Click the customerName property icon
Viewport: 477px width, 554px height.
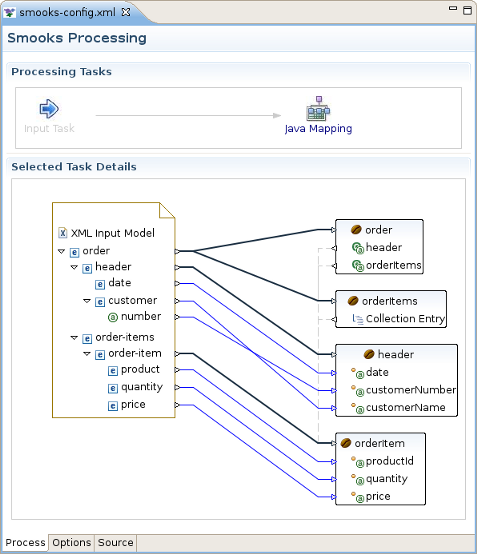tap(358, 408)
